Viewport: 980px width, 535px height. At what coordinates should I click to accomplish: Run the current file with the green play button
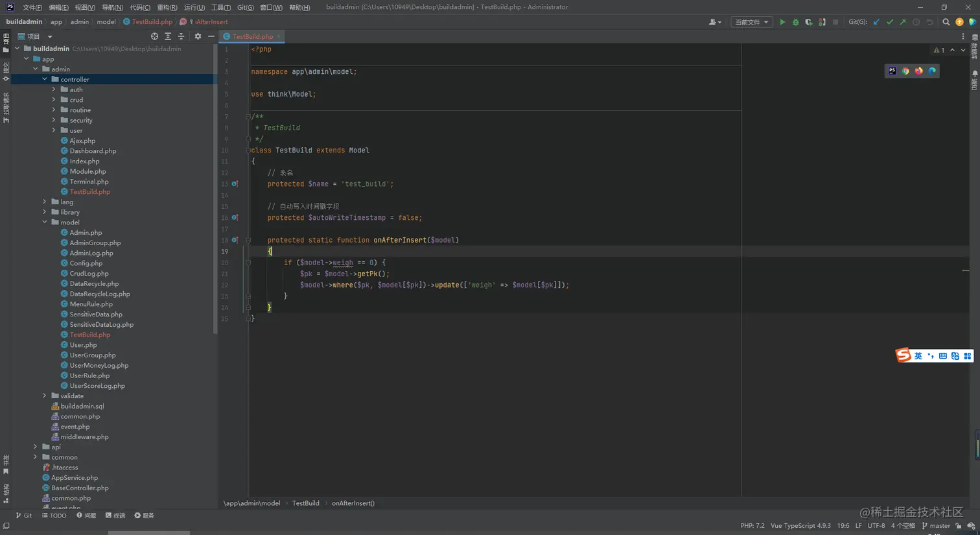click(782, 22)
